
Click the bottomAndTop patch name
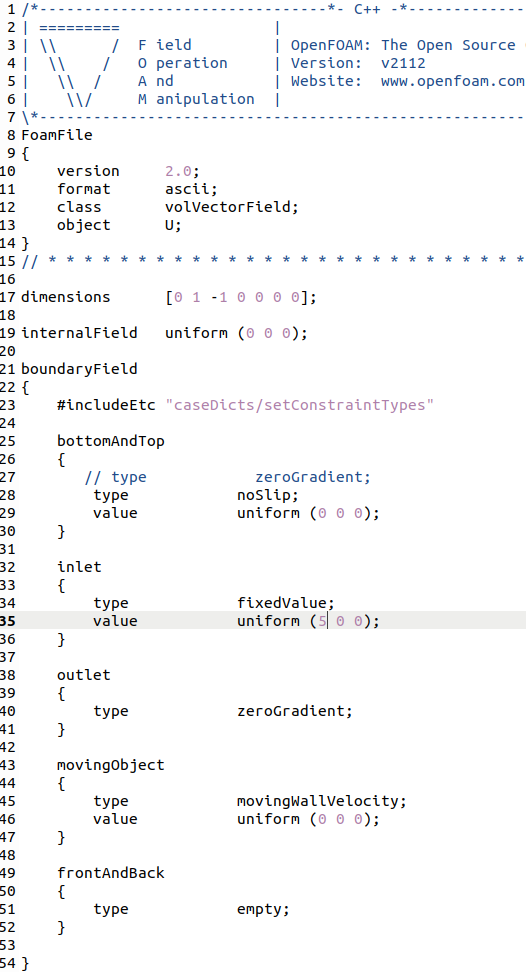coord(111,441)
